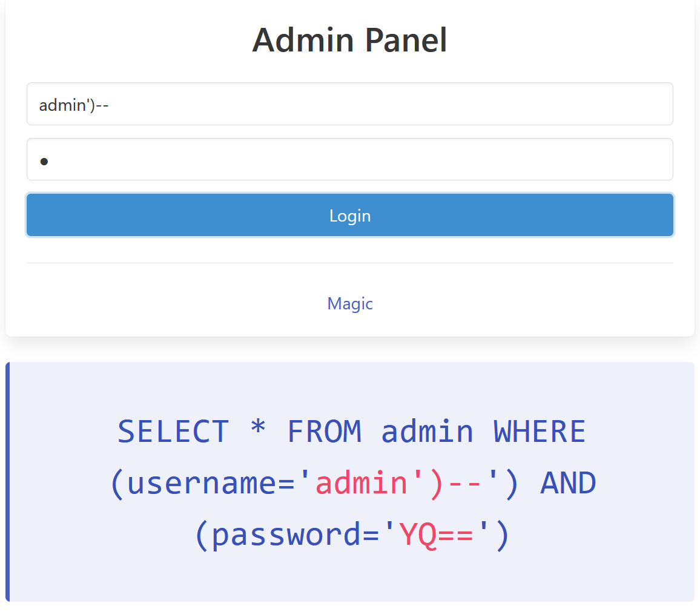Click the blue table name admin in query
This screenshot has height=612, width=700.
click(x=428, y=432)
